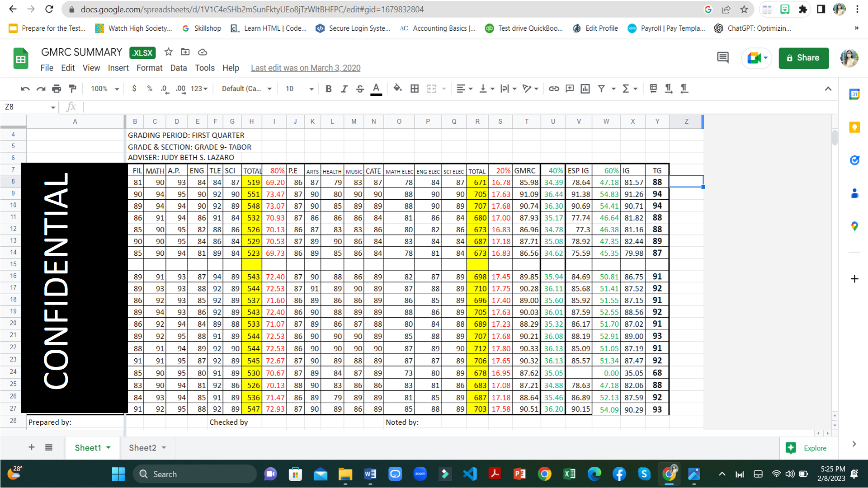Click the Insert chart icon
The width and height of the screenshot is (868, 488).
point(585,89)
